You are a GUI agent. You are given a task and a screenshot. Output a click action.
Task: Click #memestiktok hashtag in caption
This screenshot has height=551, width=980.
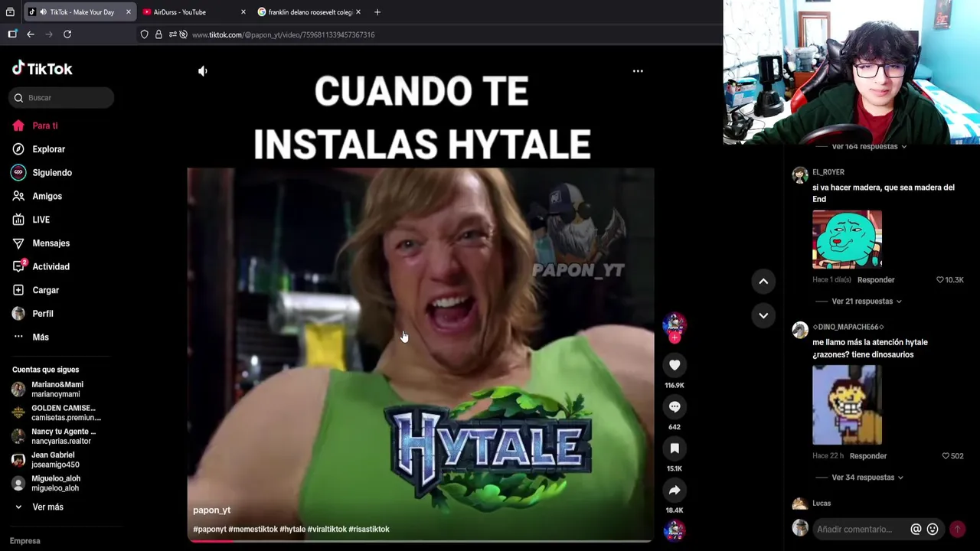(253, 530)
